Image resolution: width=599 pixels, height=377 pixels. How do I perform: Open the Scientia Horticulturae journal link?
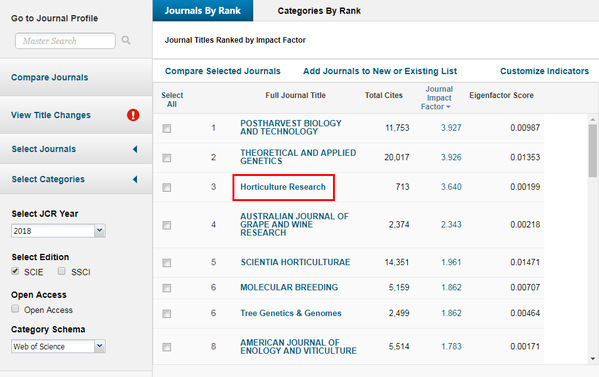click(x=295, y=262)
